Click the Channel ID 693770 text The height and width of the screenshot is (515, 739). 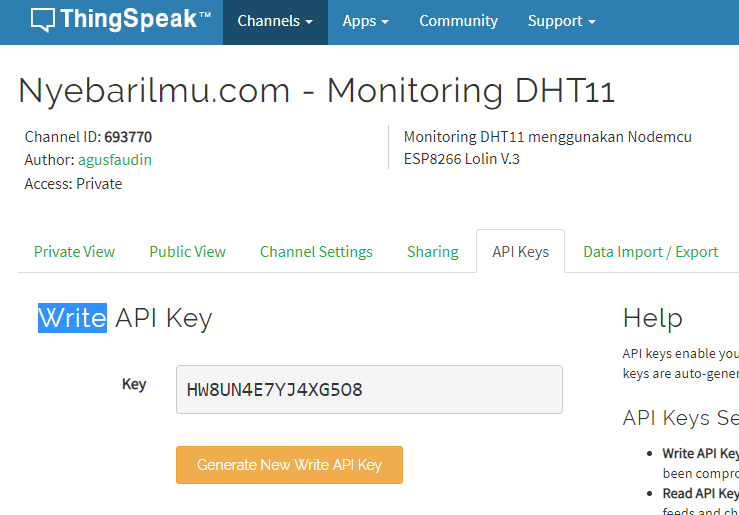(x=88, y=137)
